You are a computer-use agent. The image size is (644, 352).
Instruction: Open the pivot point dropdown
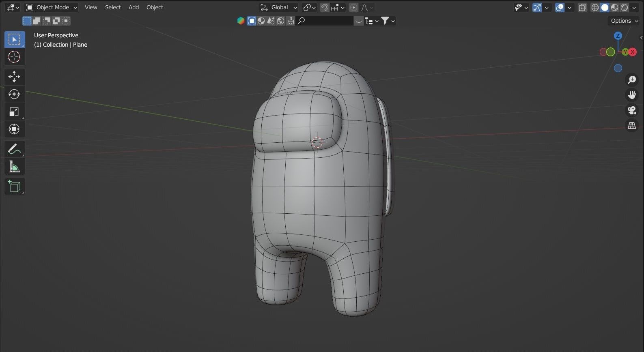point(309,7)
